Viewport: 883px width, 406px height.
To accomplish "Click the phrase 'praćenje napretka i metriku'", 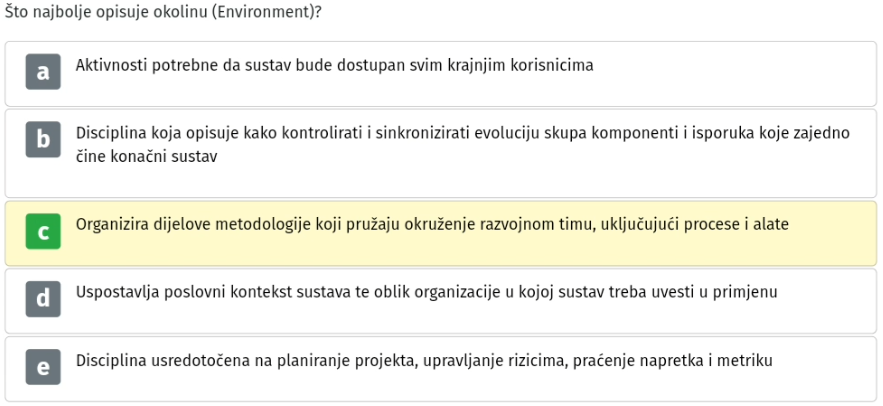I will (672, 360).
